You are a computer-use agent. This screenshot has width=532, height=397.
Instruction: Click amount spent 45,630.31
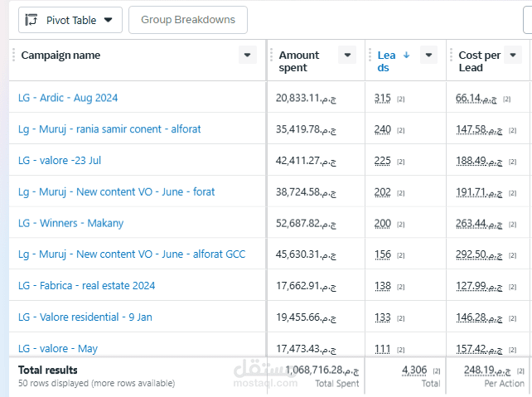(x=306, y=254)
